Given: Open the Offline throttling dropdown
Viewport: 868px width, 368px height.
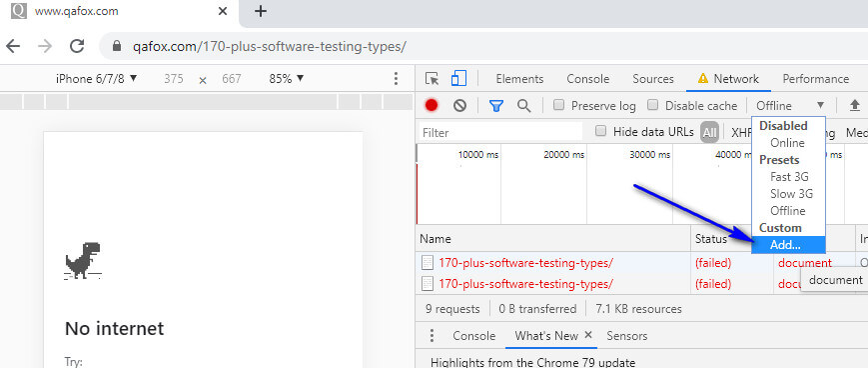Looking at the screenshot, I should point(790,105).
